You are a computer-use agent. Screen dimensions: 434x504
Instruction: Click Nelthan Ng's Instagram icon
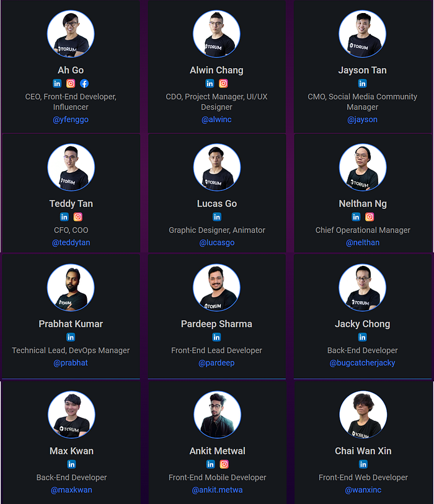coord(370,217)
